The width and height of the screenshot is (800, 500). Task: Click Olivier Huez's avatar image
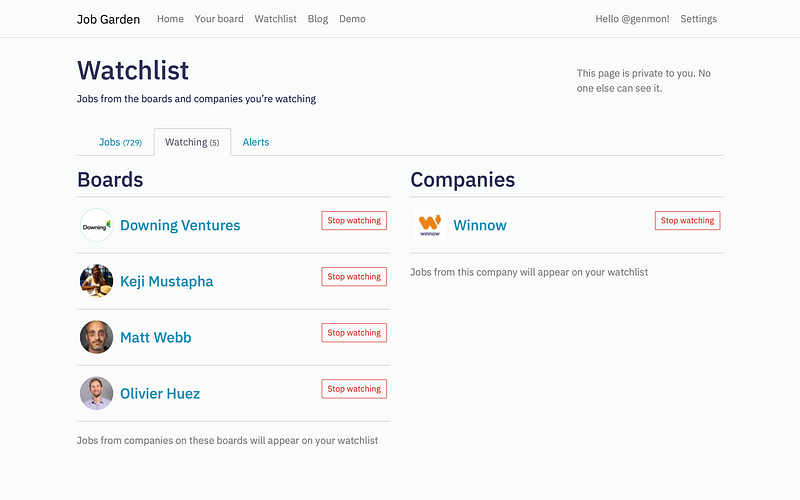96,393
